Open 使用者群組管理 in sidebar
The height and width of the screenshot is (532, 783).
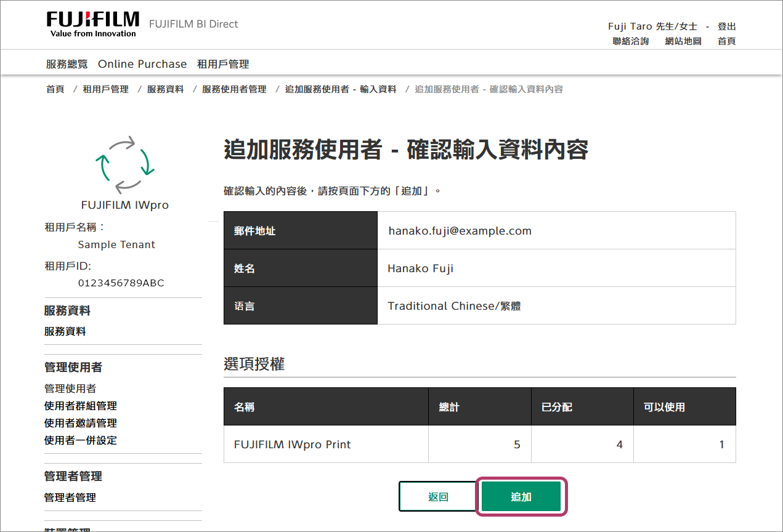tap(81, 406)
